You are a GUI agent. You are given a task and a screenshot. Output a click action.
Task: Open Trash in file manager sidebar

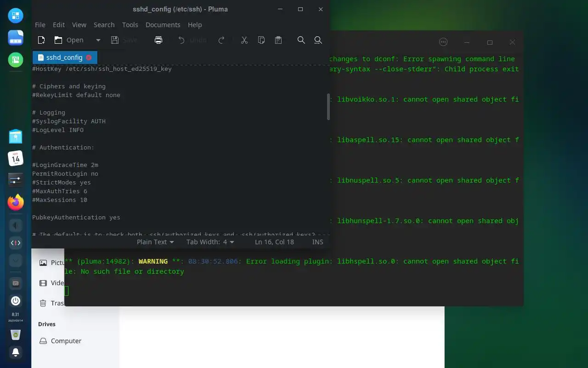click(51, 303)
